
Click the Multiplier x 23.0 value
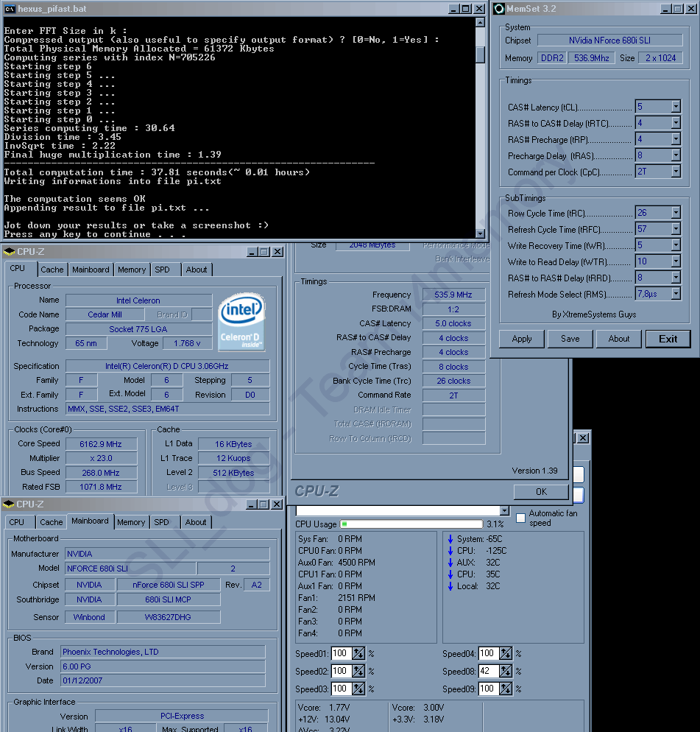[x=102, y=458]
